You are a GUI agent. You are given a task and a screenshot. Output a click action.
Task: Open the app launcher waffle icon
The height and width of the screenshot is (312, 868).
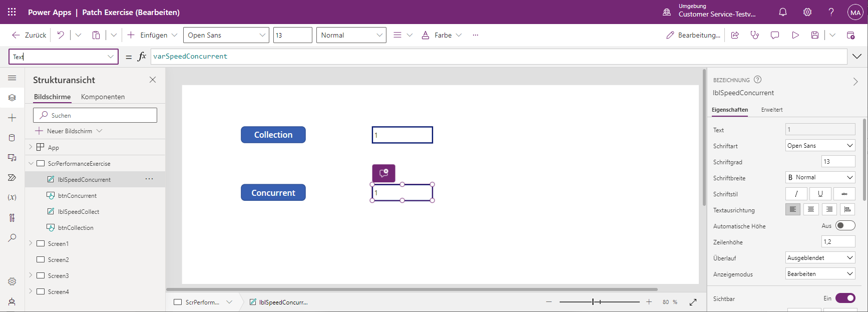pyautogui.click(x=12, y=12)
